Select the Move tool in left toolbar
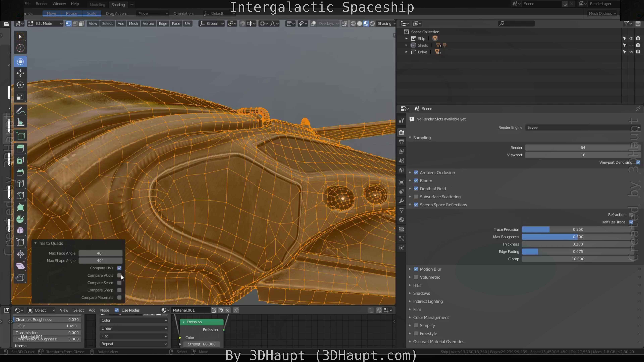Screen dimensions: 644x362 (20, 73)
